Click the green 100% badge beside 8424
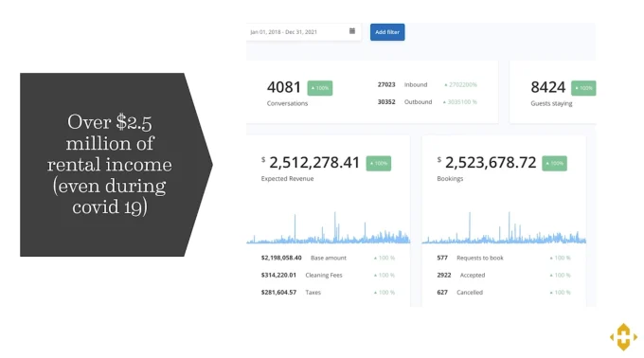This screenshot has height=358, width=644. (x=583, y=88)
